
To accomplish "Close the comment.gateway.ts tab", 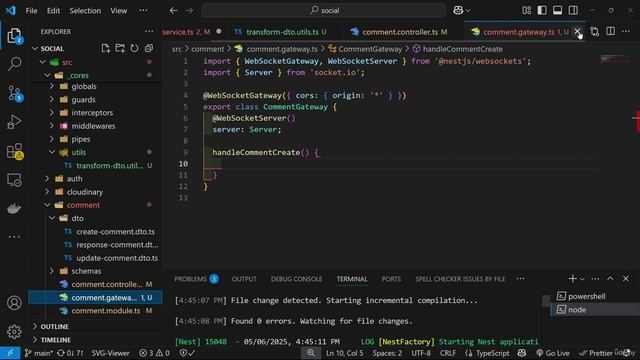I will tap(577, 32).
